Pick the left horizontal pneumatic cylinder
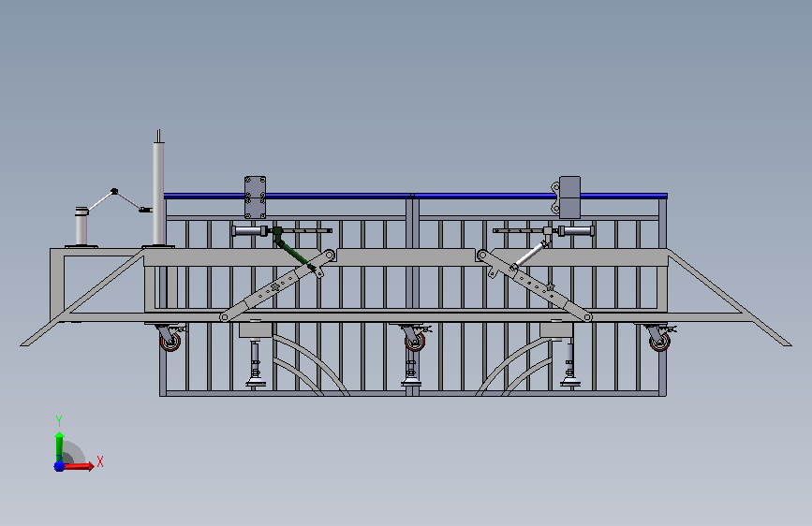Image resolution: width=812 pixels, height=526 pixels. coord(251,231)
